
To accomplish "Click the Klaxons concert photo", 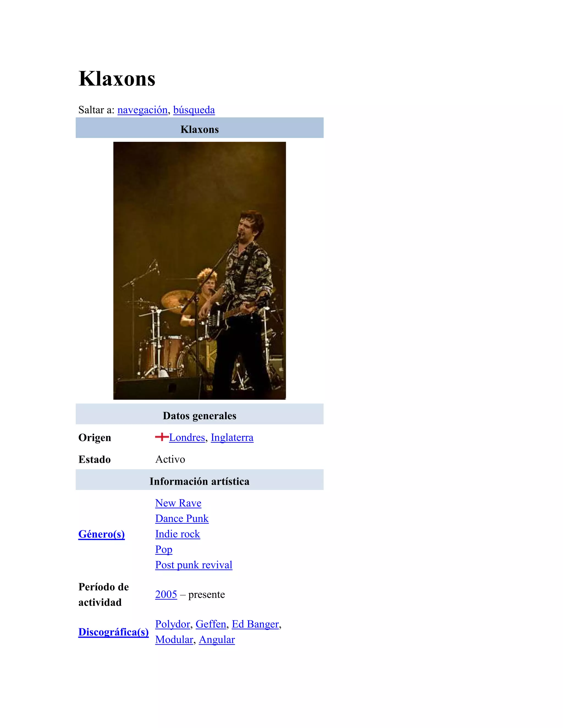I will click(200, 271).
